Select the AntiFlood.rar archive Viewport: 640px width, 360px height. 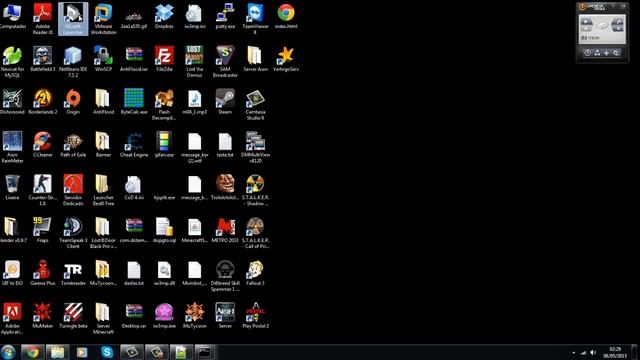click(x=134, y=59)
